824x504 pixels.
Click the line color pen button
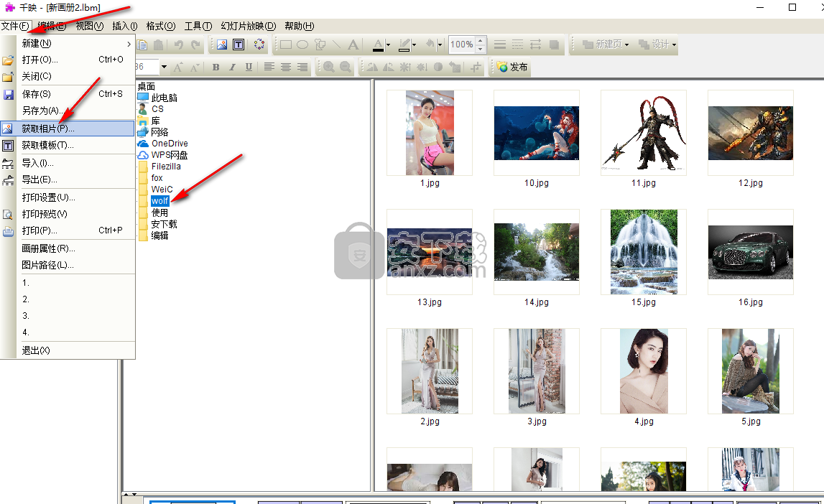pyautogui.click(x=404, y=45)
